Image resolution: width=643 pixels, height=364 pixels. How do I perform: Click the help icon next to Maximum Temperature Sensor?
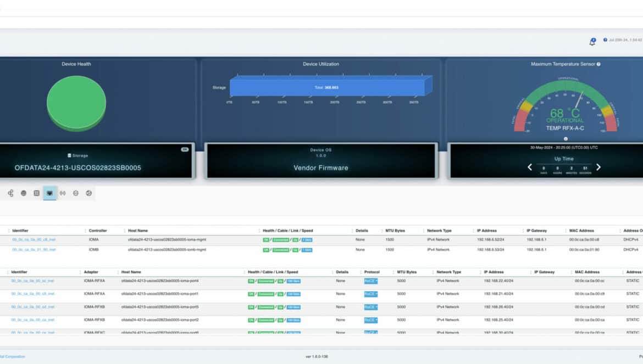(598, 64)
